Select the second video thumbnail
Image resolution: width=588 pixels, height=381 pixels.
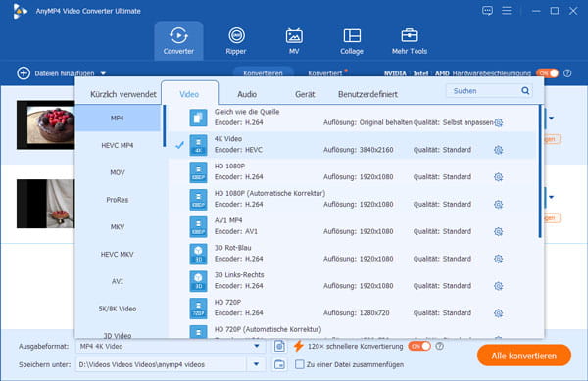click(x=45, y=204)
